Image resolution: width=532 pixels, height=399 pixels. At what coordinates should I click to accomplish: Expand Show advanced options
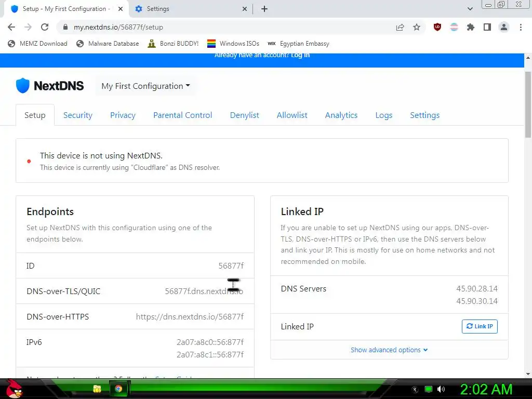(x=389, y=350)
